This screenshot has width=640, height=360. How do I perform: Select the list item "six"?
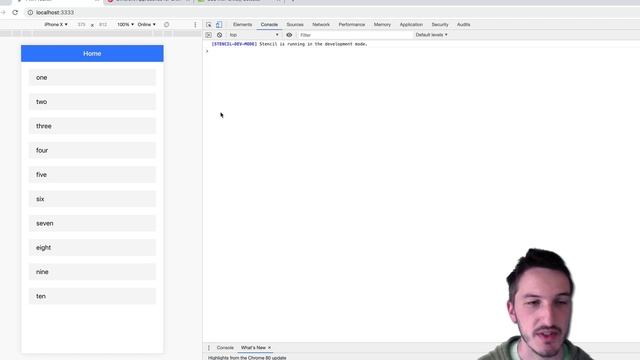(92, 199)
